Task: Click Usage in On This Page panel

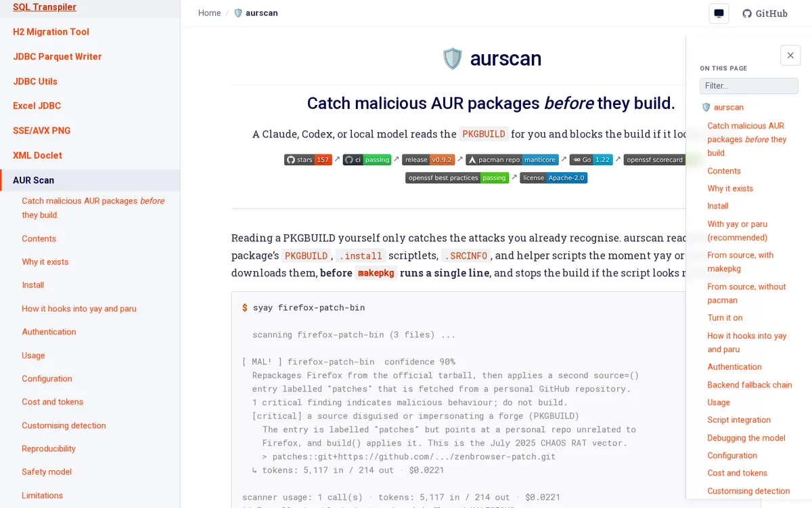Action: [x=719, y=402]
